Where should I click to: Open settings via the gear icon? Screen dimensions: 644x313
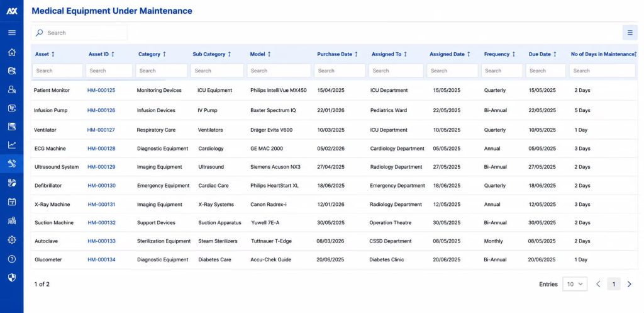click(12, 240)
